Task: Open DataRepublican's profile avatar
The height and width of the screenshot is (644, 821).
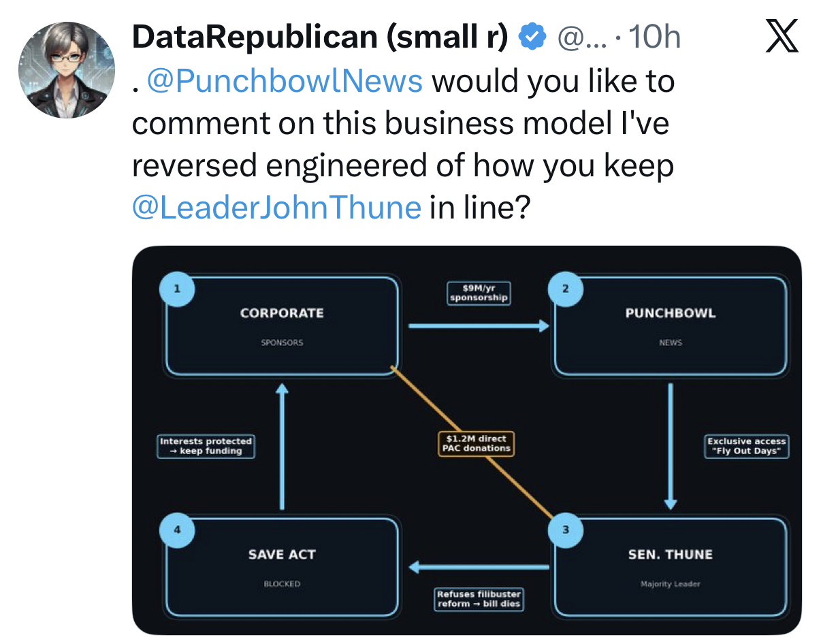Action: (x=66, y=70)
